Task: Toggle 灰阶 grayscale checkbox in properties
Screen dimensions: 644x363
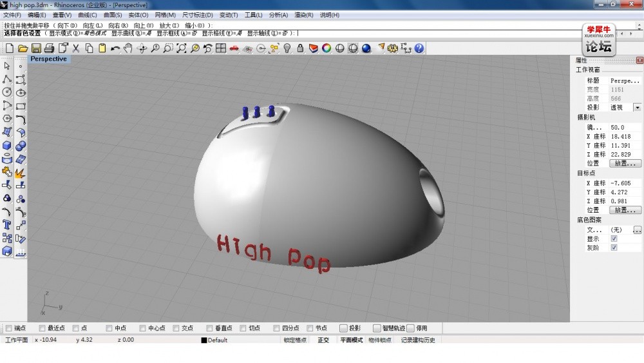Action: click(614, 248)
